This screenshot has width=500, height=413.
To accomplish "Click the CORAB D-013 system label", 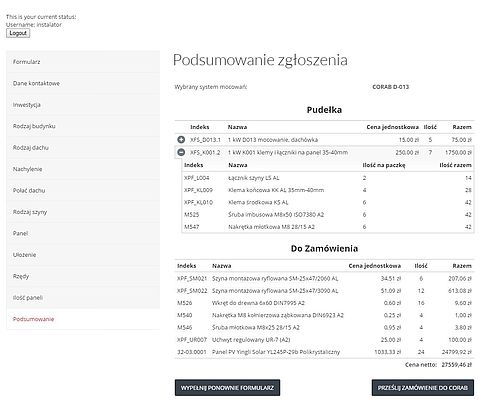I will click(x=391, y=87).
